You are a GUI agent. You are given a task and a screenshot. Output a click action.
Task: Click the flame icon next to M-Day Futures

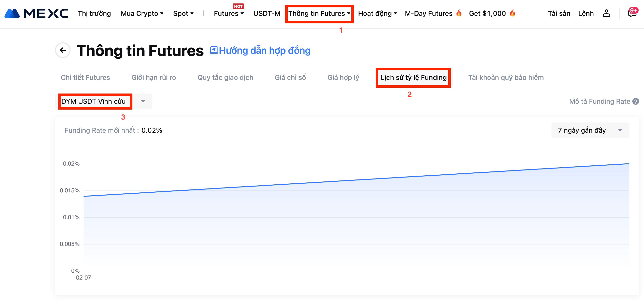click(x=459, y=13)
